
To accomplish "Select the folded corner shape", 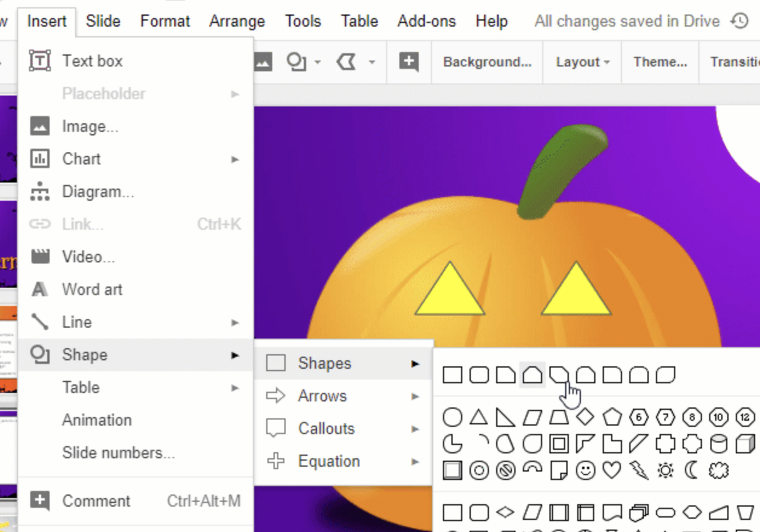I will [559, 470].
